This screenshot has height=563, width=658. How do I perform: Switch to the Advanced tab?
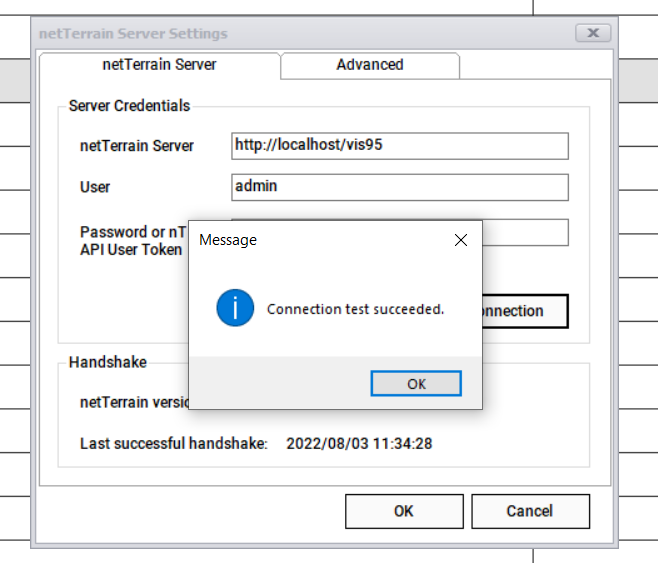tap(369, 65)
